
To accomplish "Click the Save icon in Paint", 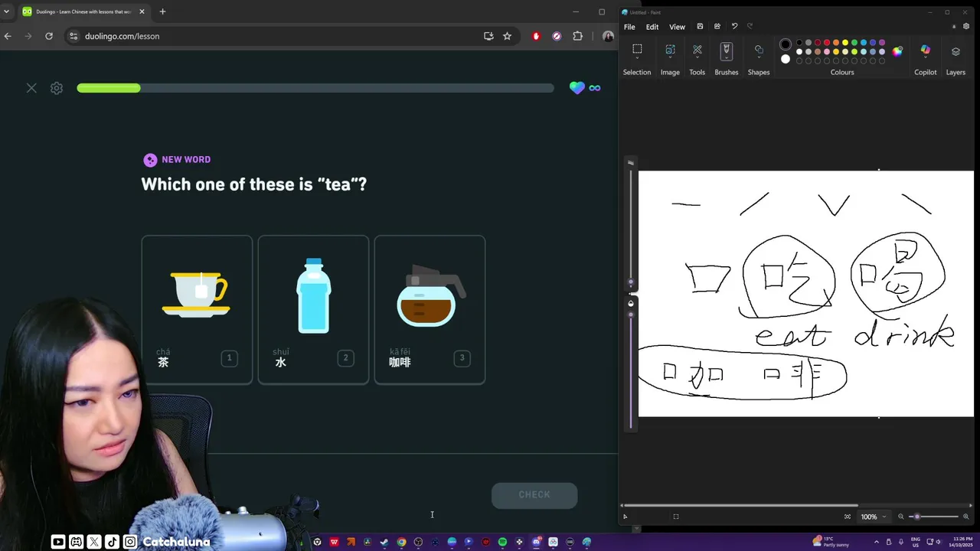I will [700, 26].
